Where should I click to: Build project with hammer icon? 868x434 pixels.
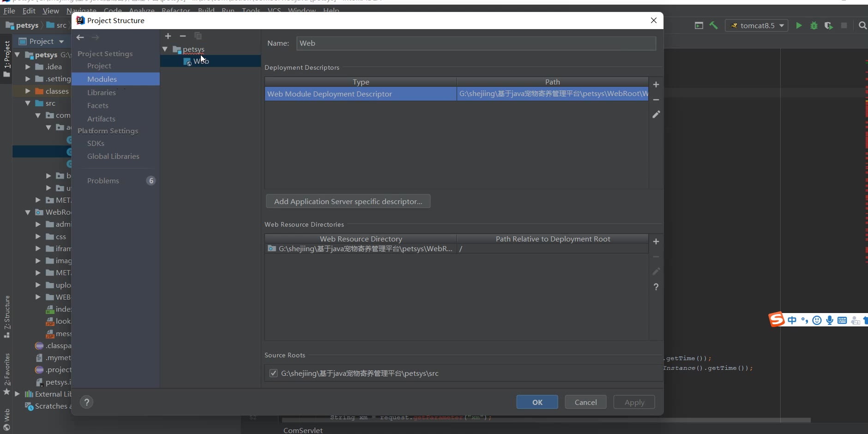coord(714,25)
